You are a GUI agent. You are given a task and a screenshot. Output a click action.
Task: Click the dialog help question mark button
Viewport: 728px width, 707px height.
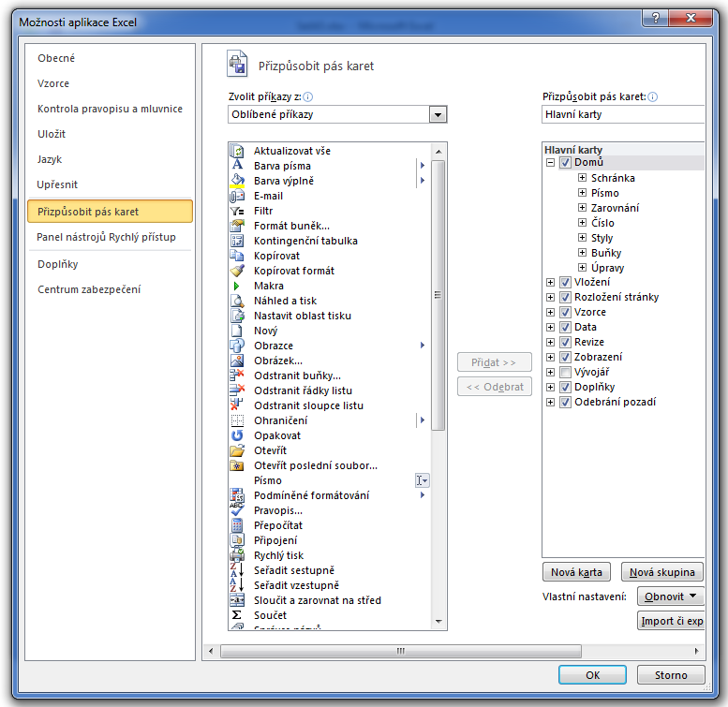(x=655, y=18)
